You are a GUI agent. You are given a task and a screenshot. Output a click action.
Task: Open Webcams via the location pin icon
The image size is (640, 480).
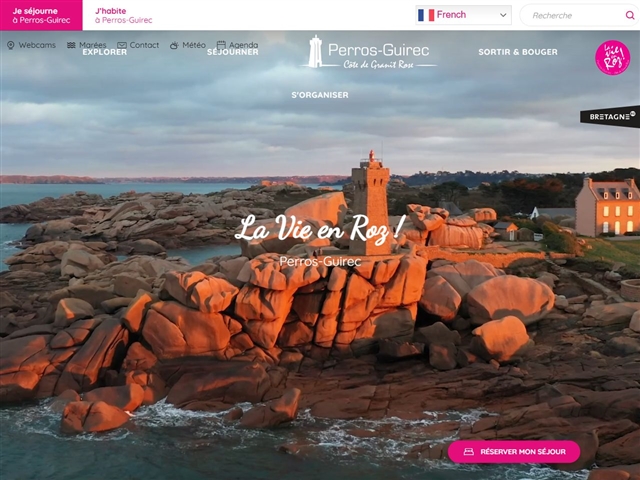click(x=11, y=45)
